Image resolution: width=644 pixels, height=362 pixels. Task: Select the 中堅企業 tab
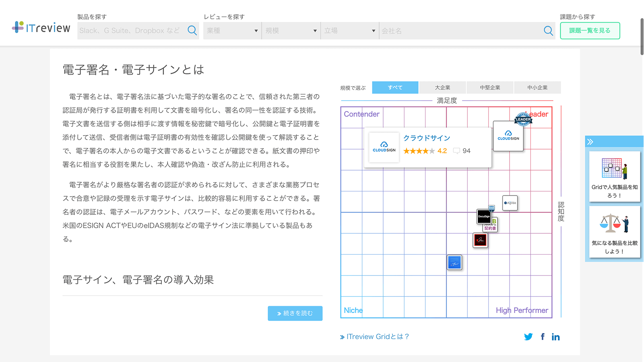(x=490, y=87)
